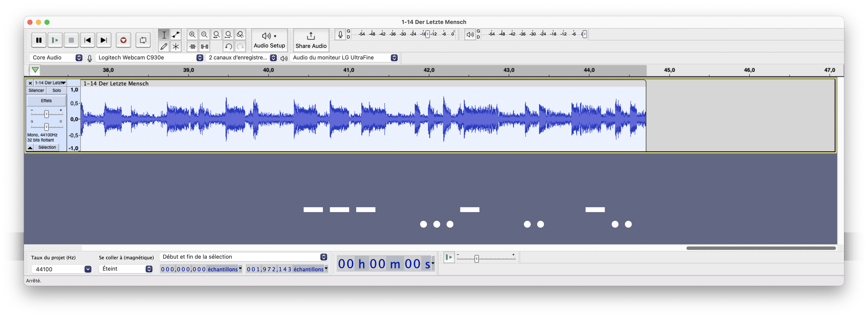Toggle the Silencer mute button
Screen dimensions: 868x323
pos(36,90)
